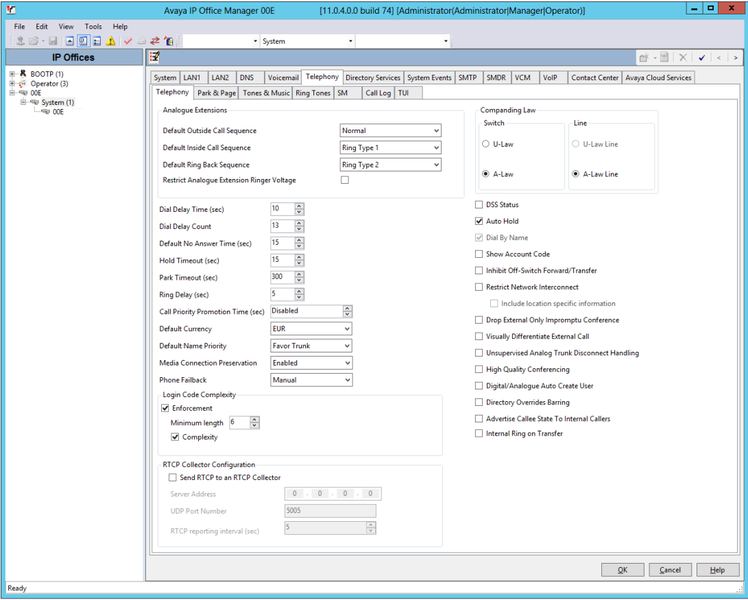Open Default Outside Call Sequence dropdown
The image size is (748, 600).
click(391, 130)
